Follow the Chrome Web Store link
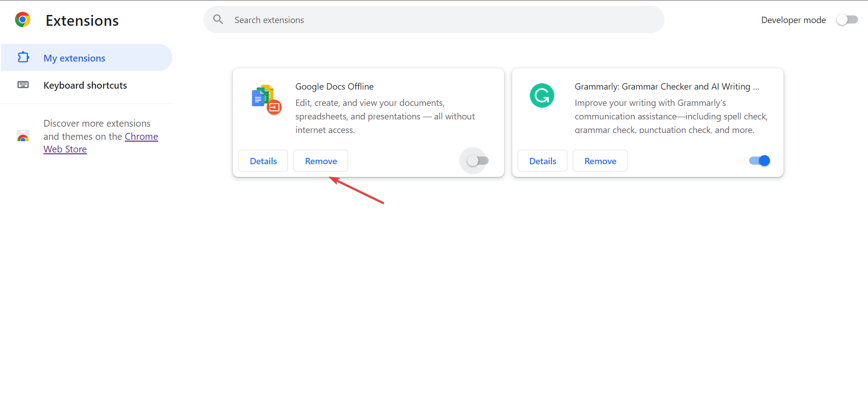Screen dimensions: 868x404 [x=101, y=143]
